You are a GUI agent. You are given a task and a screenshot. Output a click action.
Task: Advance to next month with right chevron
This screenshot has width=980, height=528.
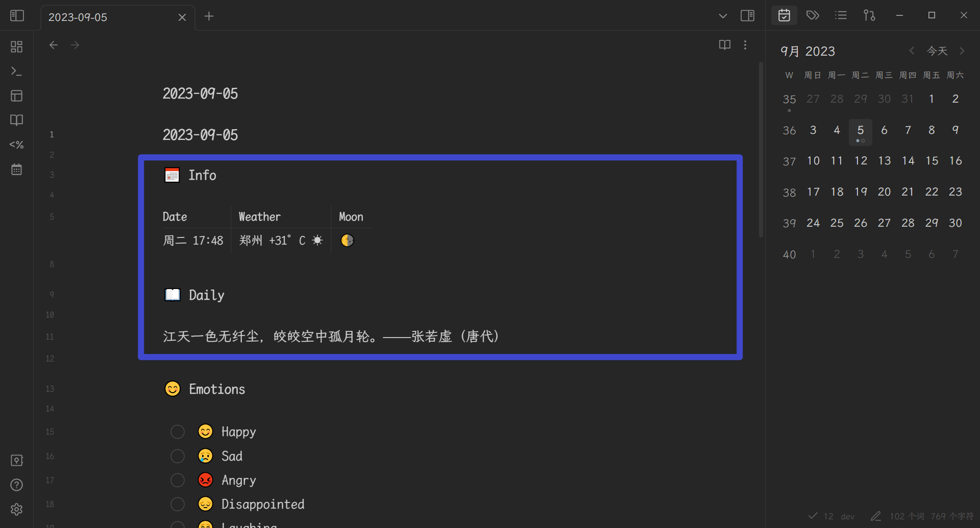[963, 51]
